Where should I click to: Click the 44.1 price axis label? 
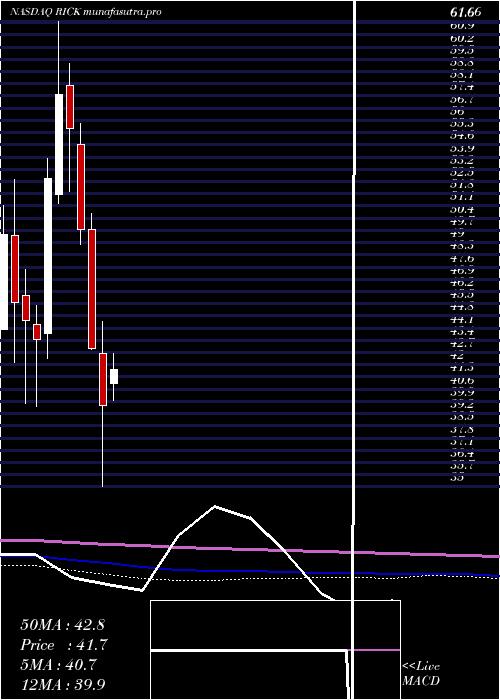tap(462, 320)
